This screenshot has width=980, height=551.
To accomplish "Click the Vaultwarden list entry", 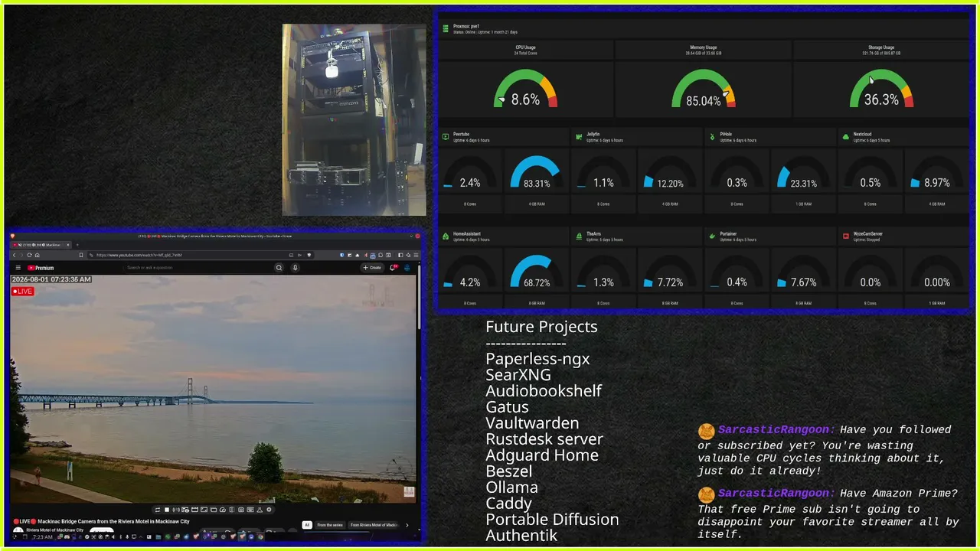I will pos(532,423).
